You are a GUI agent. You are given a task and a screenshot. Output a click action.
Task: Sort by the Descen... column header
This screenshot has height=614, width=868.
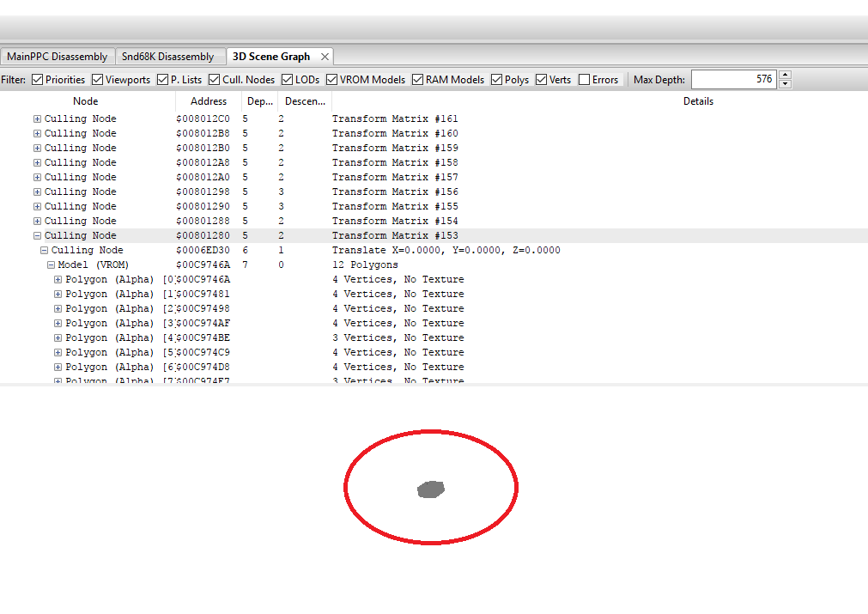click(305, 101)
